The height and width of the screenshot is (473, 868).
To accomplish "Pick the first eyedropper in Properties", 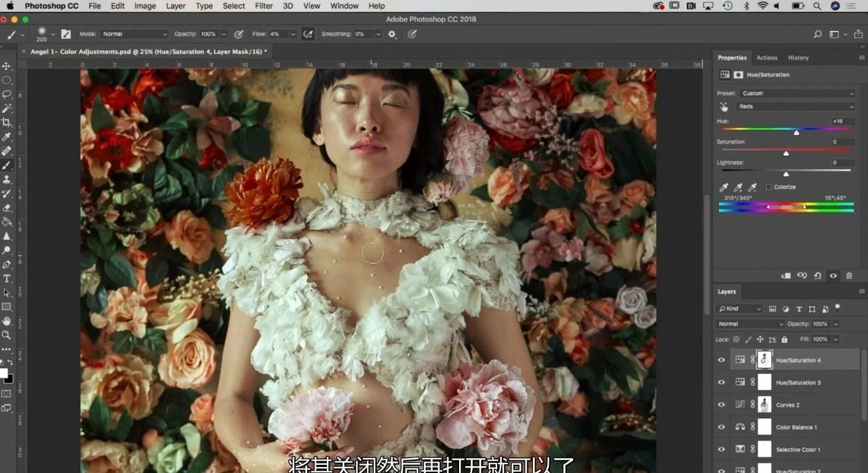I will pos(724,187).
